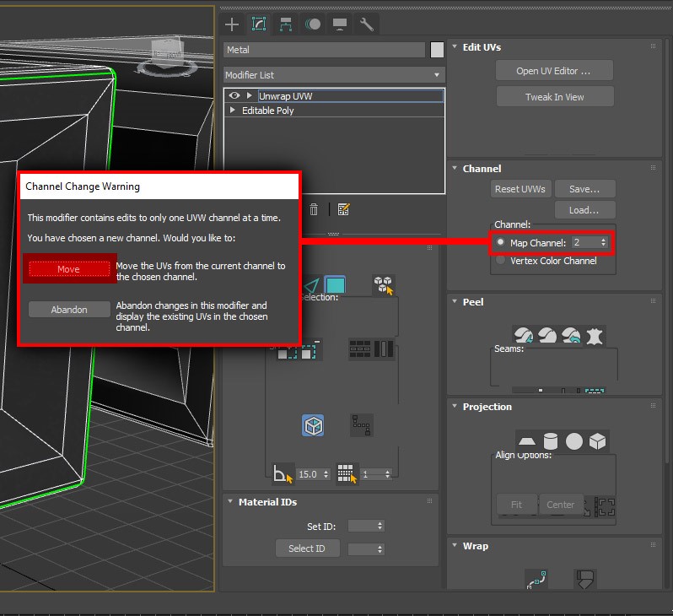Select Unwrap UVW in modifier stack
The height and width of the screenshot is (616, 673).
coord(351,96)
